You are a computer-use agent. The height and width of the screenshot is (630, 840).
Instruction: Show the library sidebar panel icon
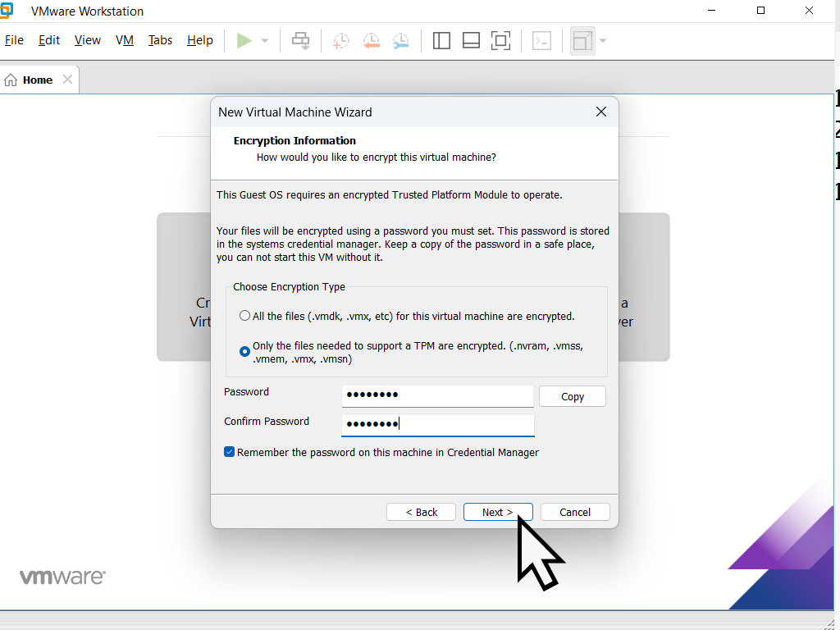click(441, 40)
